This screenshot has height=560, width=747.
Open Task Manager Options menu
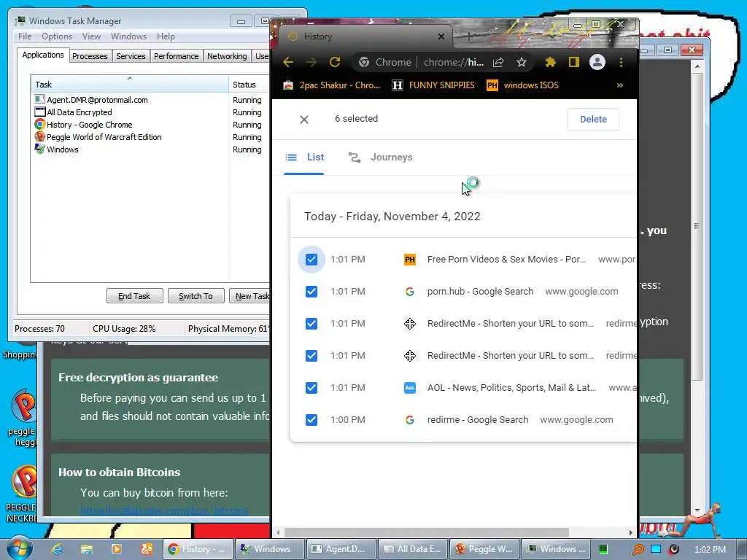(x=57, y=36)
